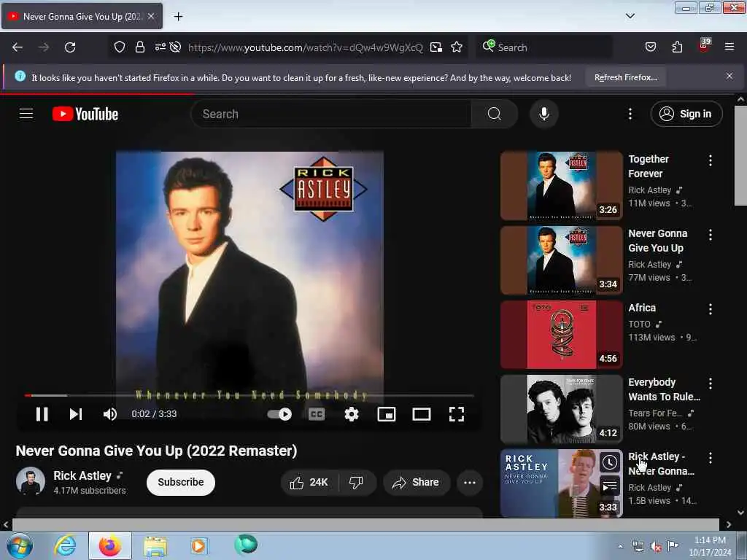
Task: Seek on the video progress bar
Action: pyautogui.click(x=249, y=395)
